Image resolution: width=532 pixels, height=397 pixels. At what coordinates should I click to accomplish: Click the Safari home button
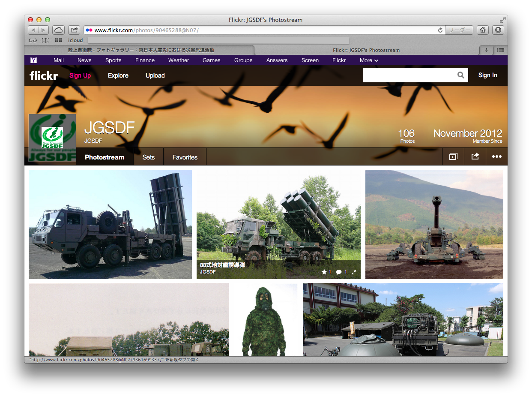click(x=483, y=30)
